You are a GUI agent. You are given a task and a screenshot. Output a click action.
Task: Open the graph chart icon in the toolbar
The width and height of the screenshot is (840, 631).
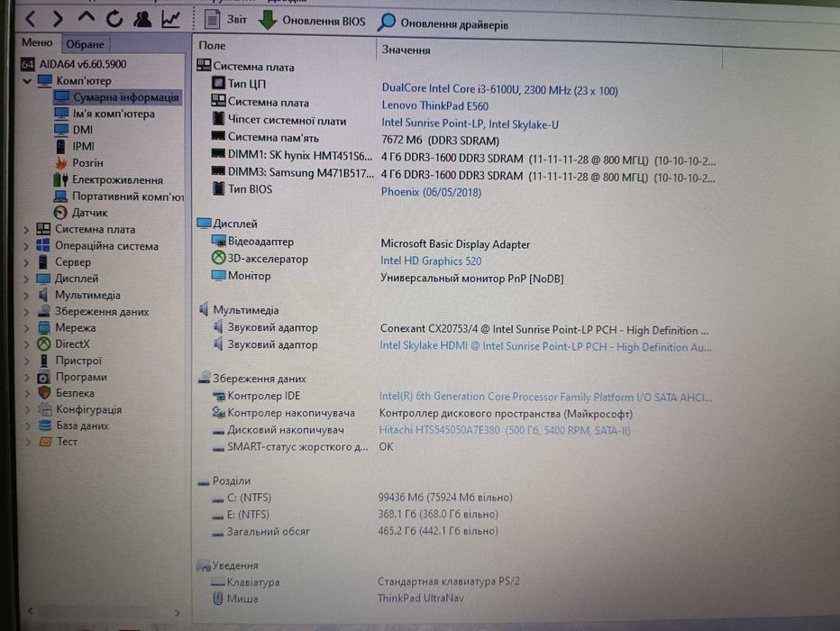tap(170, 20)
